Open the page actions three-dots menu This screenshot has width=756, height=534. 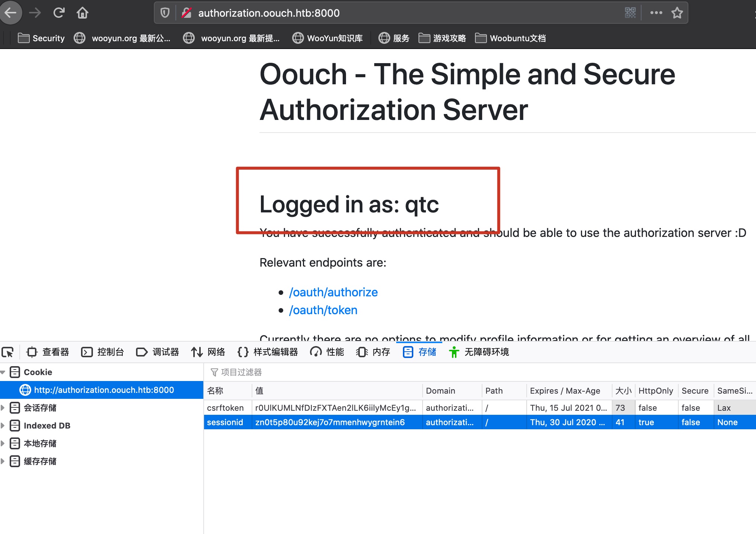[x=656, y=13]
